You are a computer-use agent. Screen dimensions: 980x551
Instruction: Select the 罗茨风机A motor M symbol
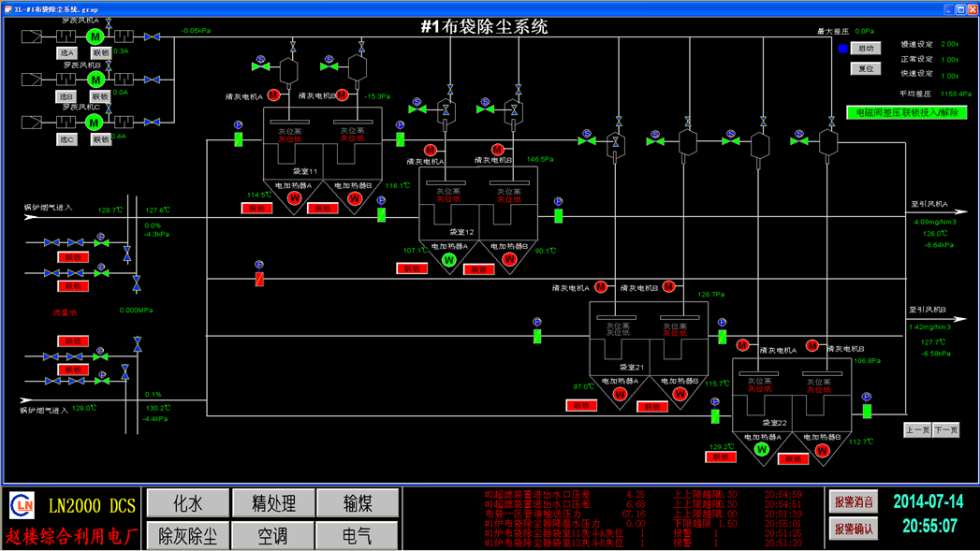click(95, 36)
